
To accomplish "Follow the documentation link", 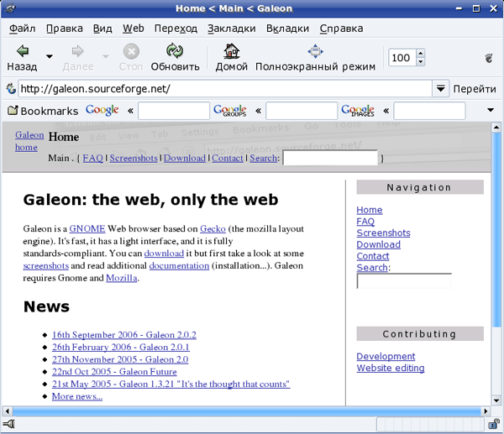I will pyautogui.click(x=179, y=265).
